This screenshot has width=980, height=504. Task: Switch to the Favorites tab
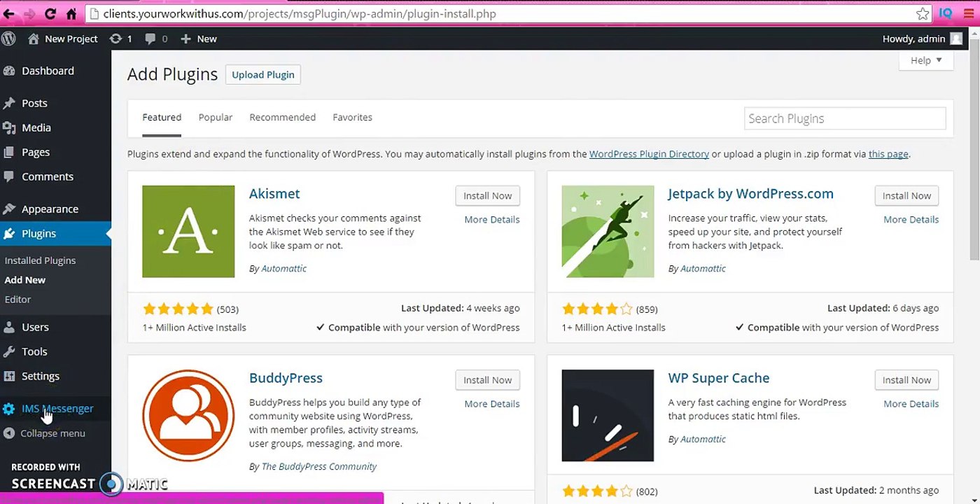352,118
